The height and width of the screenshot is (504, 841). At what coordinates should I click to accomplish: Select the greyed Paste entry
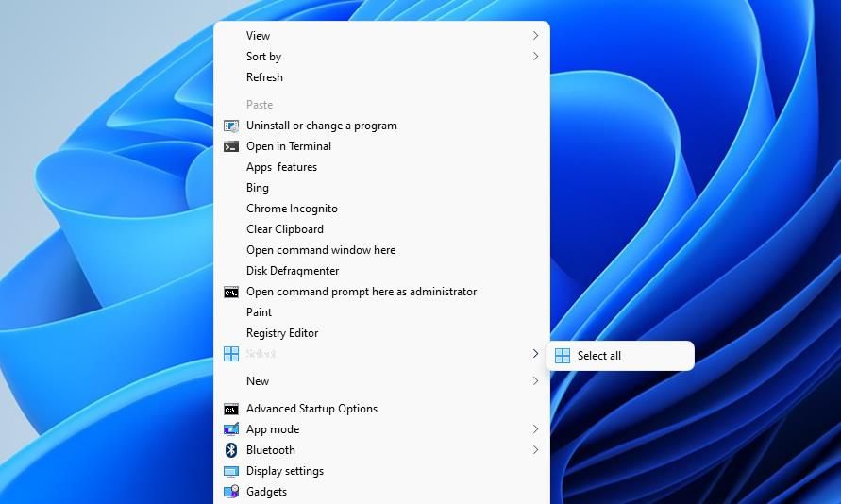(x=382, y=105)
